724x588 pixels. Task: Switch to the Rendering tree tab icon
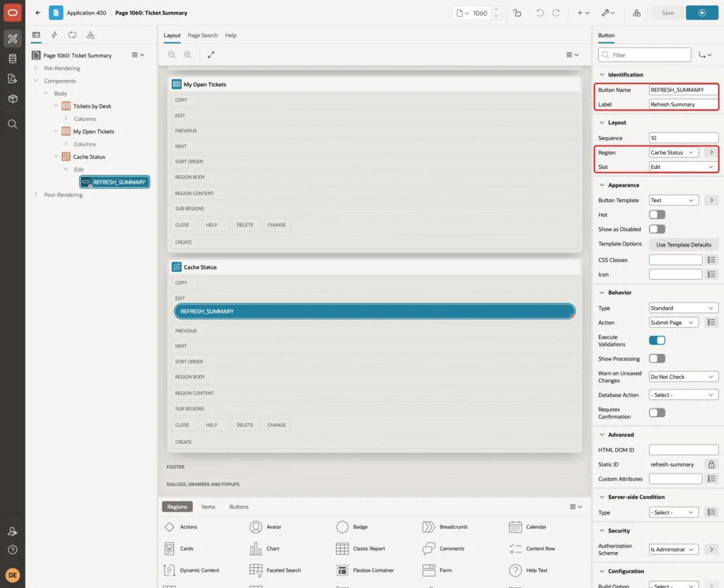pyautogui.click(x=36, y=35)
